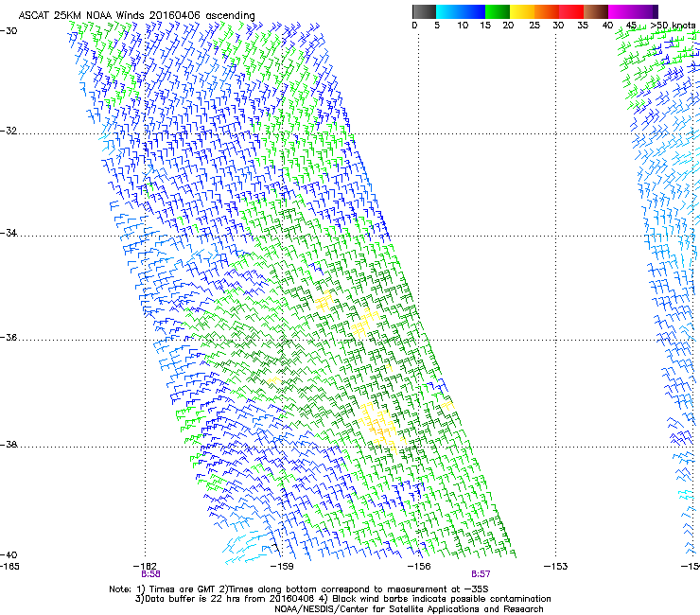Click the title 'ASCAT 25KM NOAA Winds 20160406 ascending'

(x=136, y=16)
